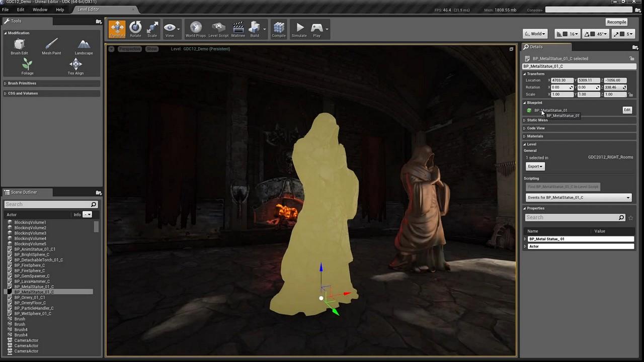Open the Window menu
This screenshot has height=362, width=644.
point(40,10)
